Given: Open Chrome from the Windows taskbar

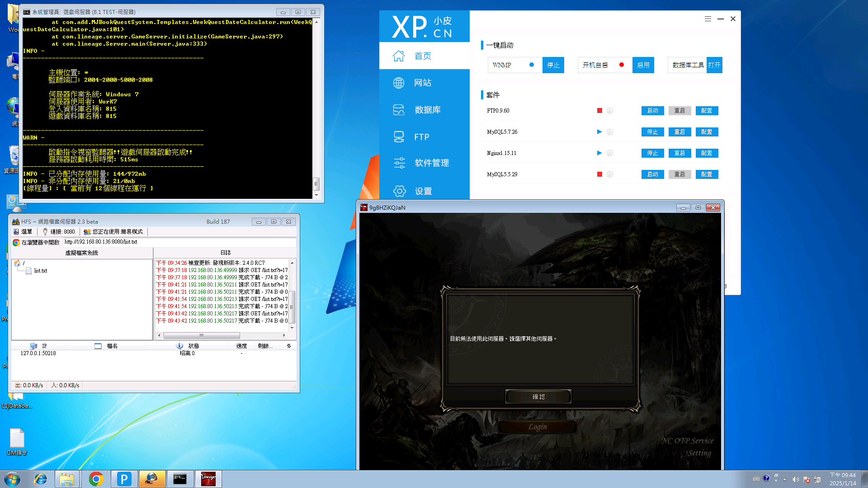Looking at the screenshot, I should coord(96,479).
